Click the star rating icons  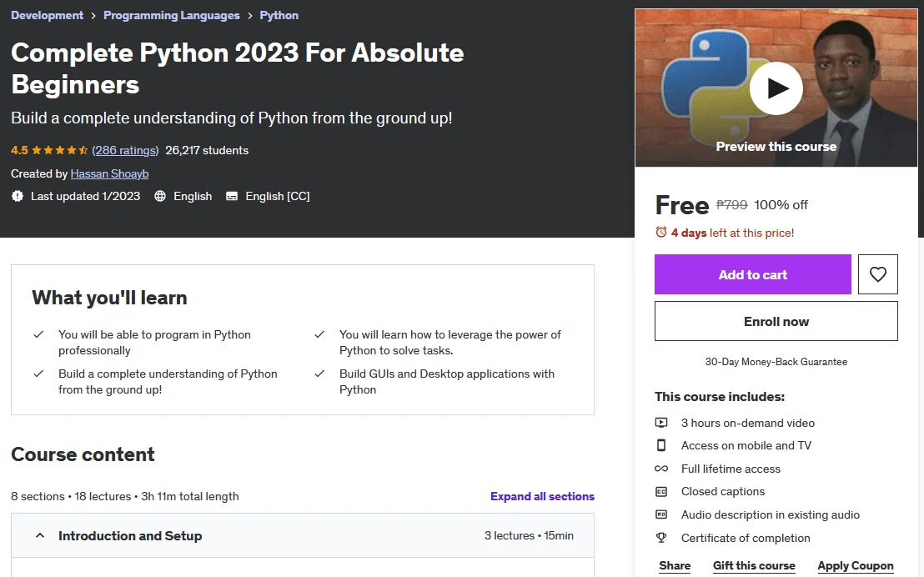[59, 150]
